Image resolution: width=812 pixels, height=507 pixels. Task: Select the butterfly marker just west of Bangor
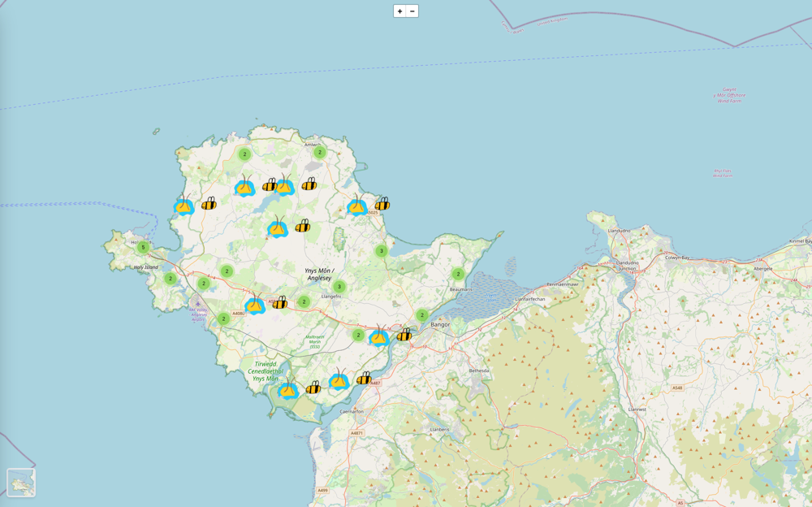click(379, 336)
